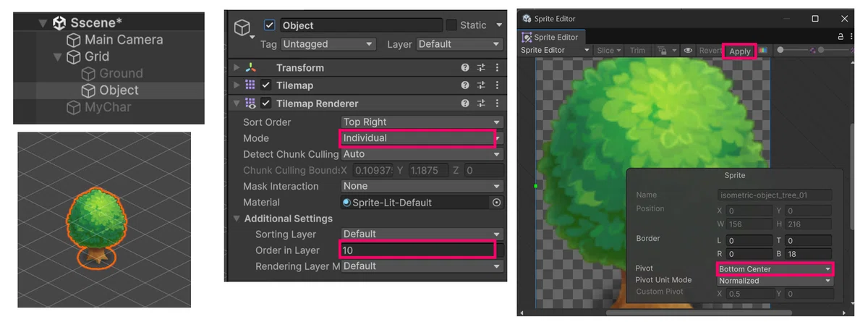Image resolution: width=868 pixels, height=322 pixels.
Task: Open the lock-type toolbar dropdown
Action: 666,51
